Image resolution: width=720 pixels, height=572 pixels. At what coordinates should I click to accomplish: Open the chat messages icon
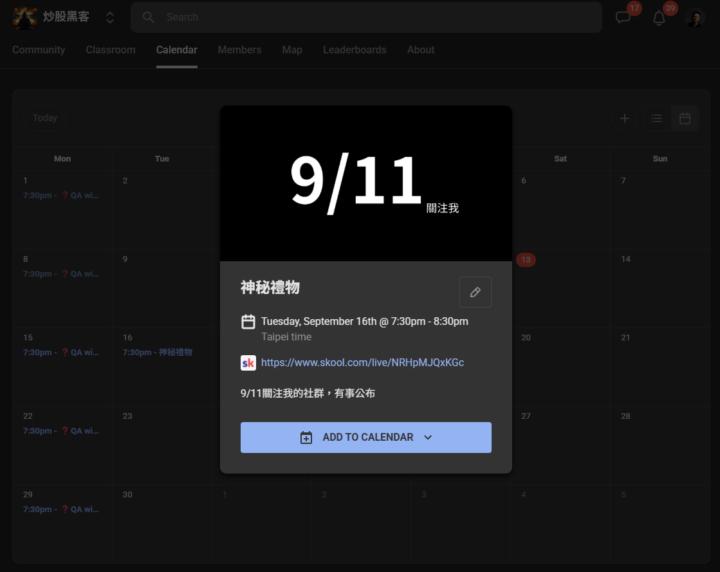click(623, 17)
